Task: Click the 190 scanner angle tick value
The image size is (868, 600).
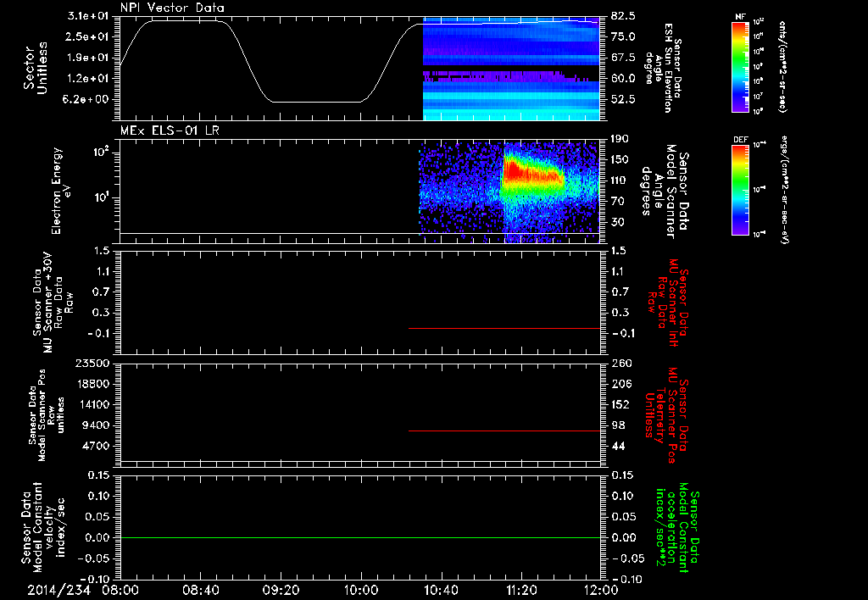Action: [x=620, y=139]
